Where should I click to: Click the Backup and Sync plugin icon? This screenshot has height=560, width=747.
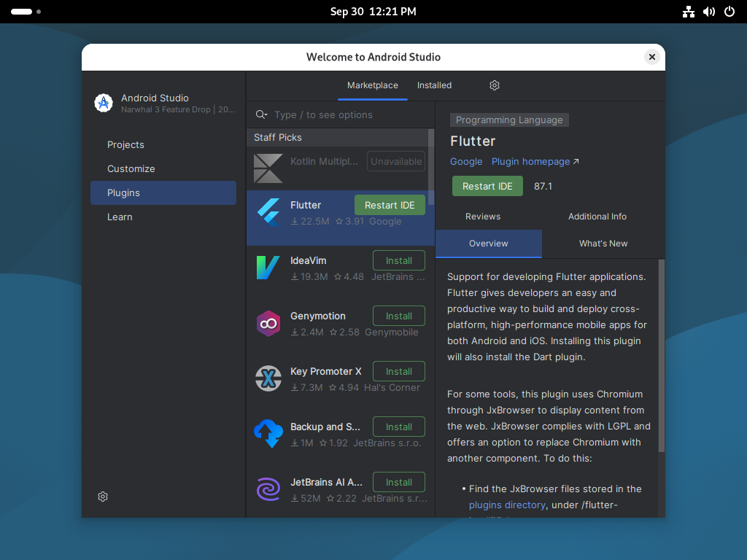268,434
